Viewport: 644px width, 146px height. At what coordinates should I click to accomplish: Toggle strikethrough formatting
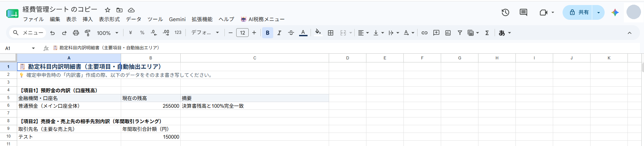pyautogui.click(x=291, y=33)
